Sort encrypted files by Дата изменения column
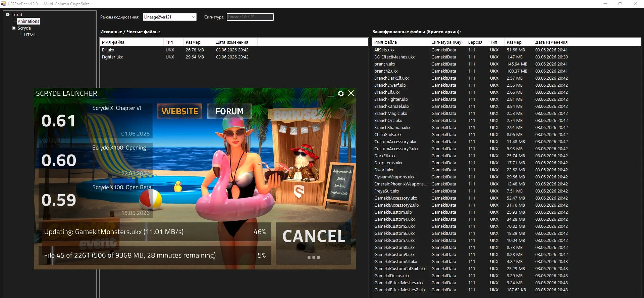 tap(554, 42)
